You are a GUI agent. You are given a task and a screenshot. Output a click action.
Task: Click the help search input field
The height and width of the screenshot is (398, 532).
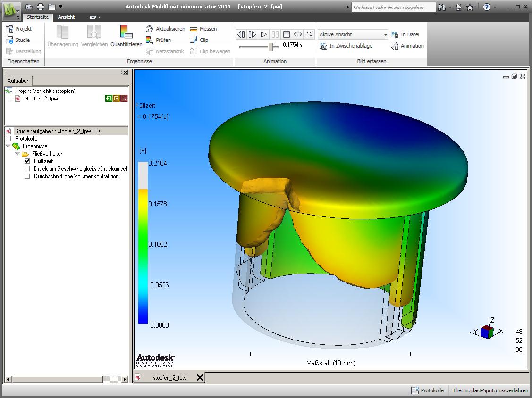[393, 8]
